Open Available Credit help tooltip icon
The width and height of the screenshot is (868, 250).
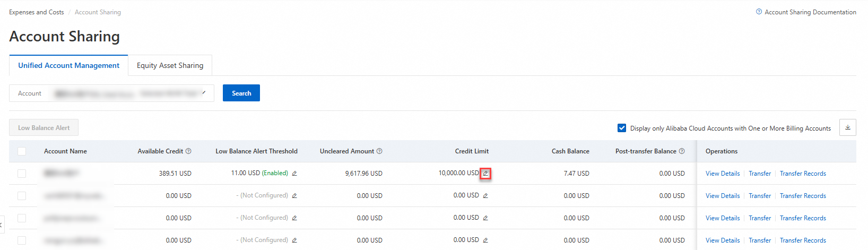188,151
